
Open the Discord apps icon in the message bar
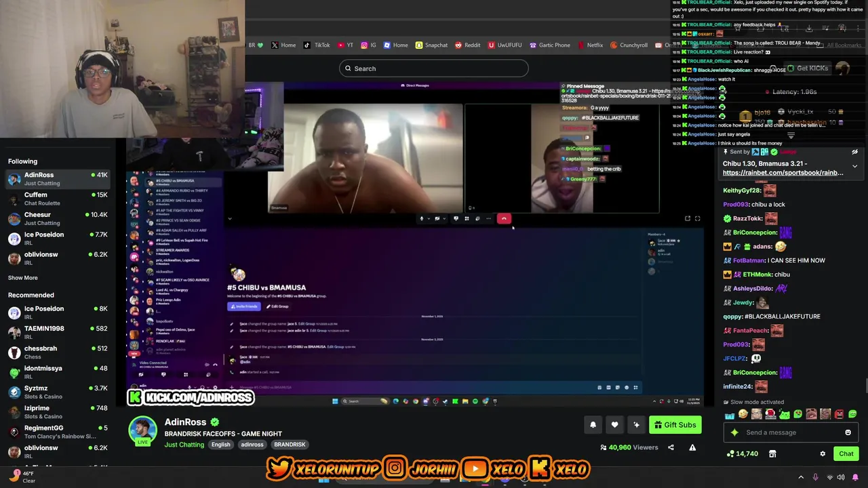(x=635, y=388)
